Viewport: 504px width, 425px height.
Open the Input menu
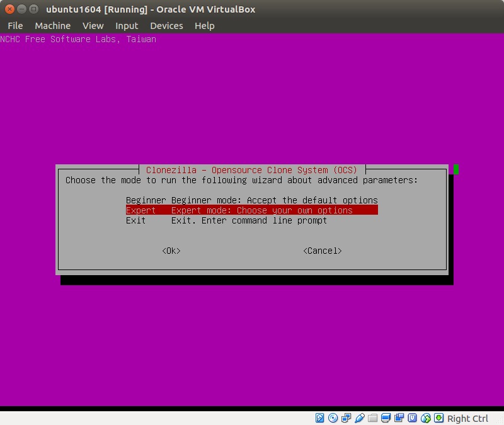(x=127, y=26)
